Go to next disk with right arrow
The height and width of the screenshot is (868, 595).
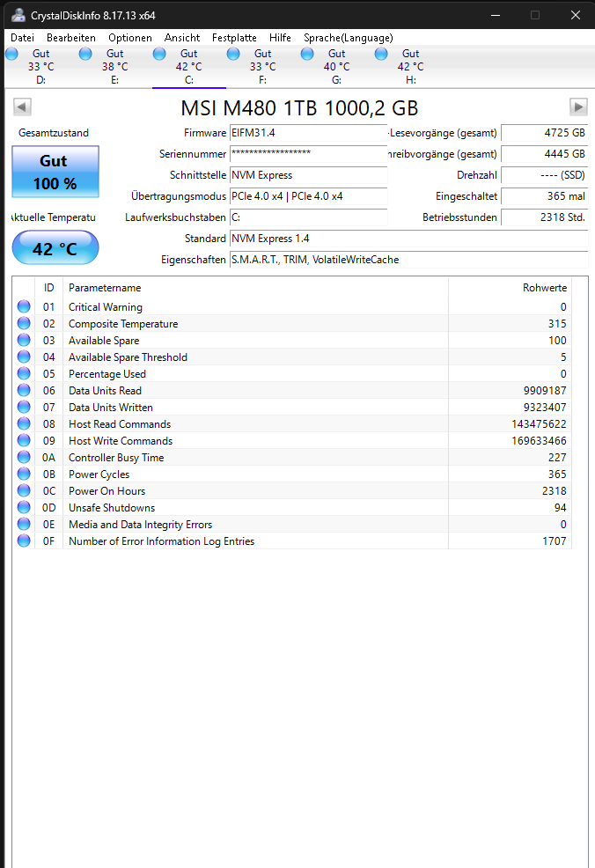tap(578, 107)
